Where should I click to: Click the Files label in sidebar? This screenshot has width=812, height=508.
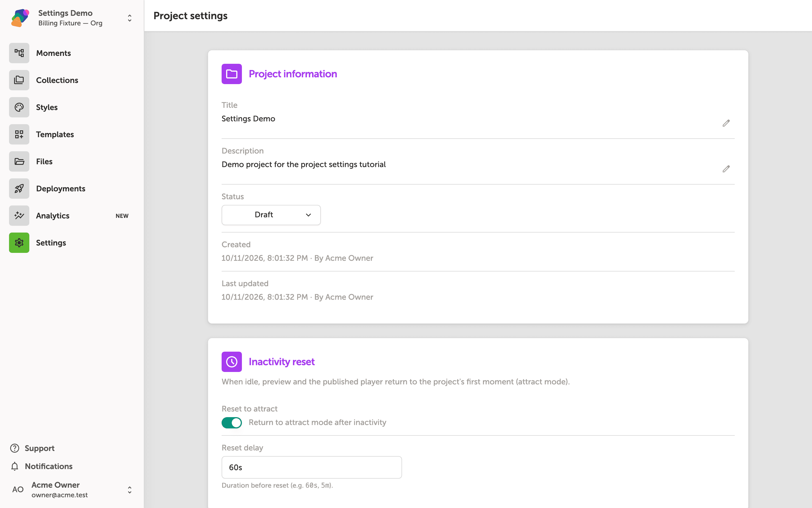(x=44, y=162)
